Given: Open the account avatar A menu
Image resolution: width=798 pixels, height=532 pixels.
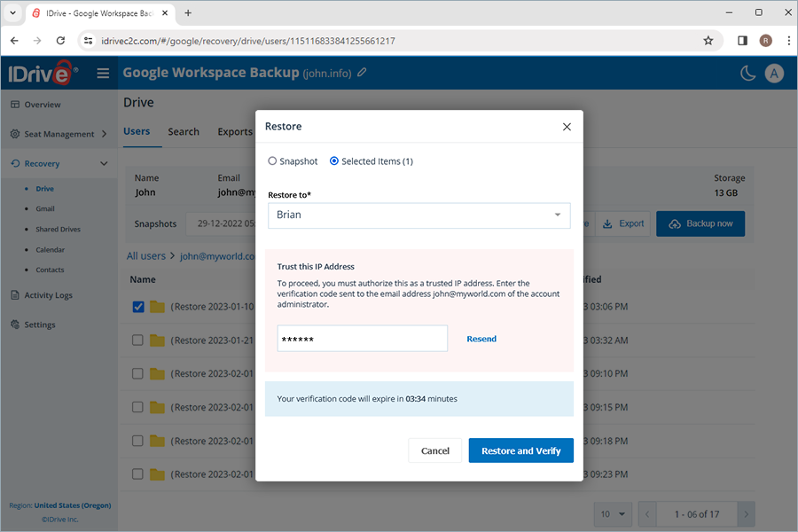Looking at the screenshot, I should click(x=774, y=74).
